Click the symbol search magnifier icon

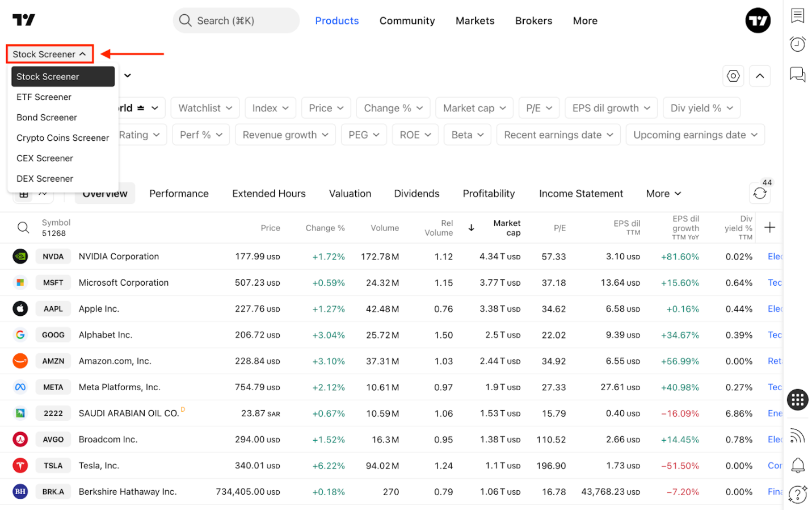coord(23,228)
